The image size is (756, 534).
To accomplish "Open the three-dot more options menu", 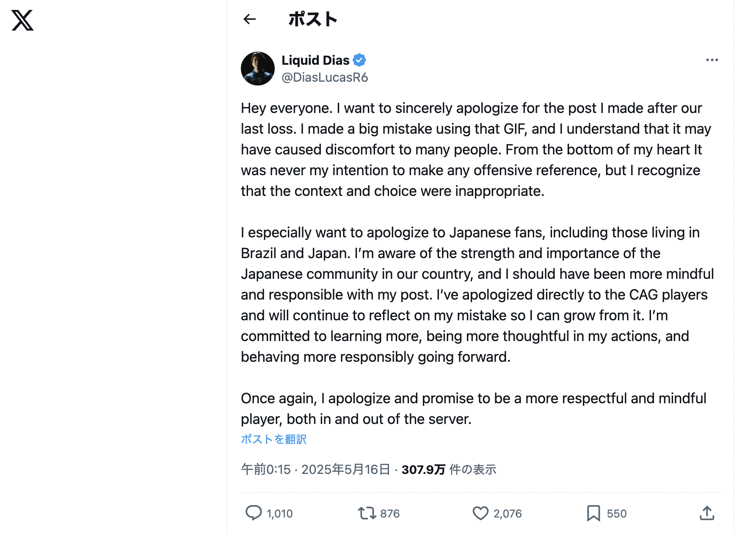I will [712, 60].
